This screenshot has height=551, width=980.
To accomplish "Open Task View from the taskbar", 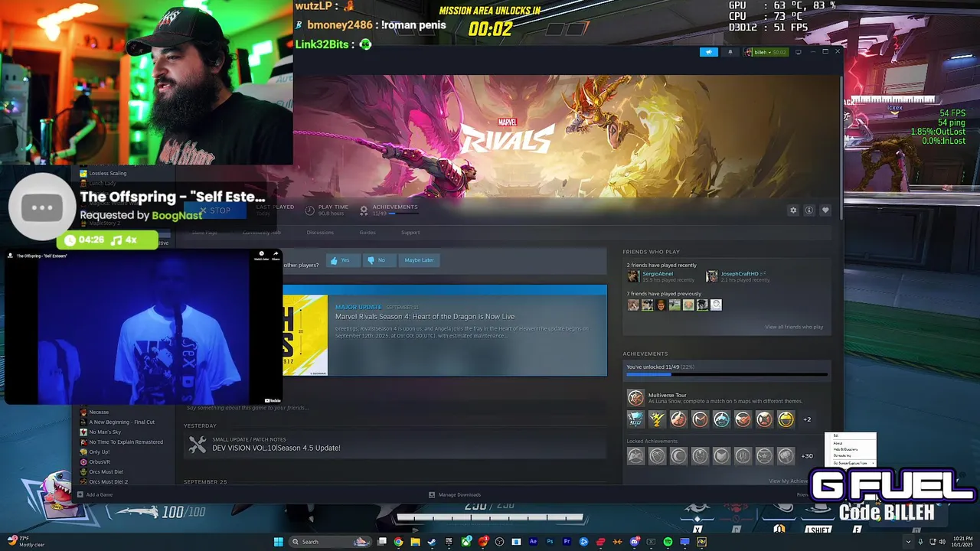I will (x=382, y=542).
